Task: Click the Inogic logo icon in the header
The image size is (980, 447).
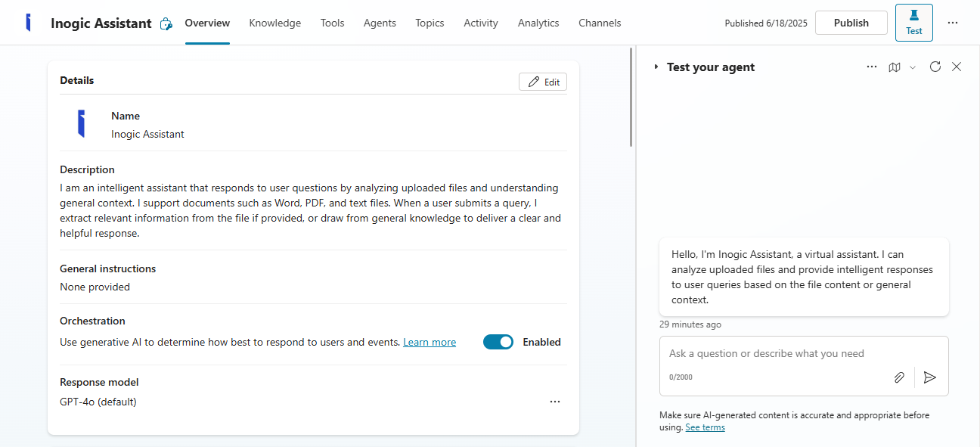Action: [x=29, y=23]
